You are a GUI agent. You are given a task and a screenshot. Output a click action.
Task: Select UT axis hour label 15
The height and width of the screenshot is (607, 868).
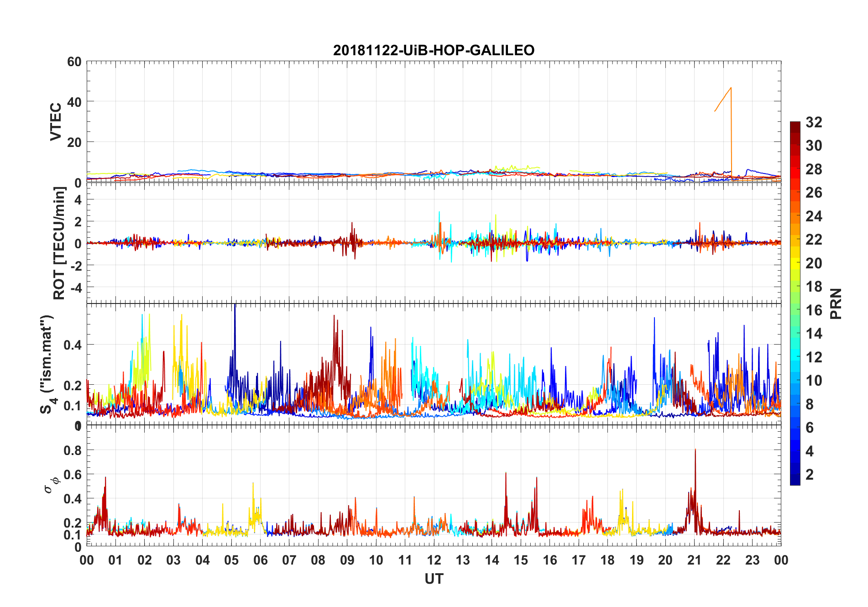coord(521,560)
